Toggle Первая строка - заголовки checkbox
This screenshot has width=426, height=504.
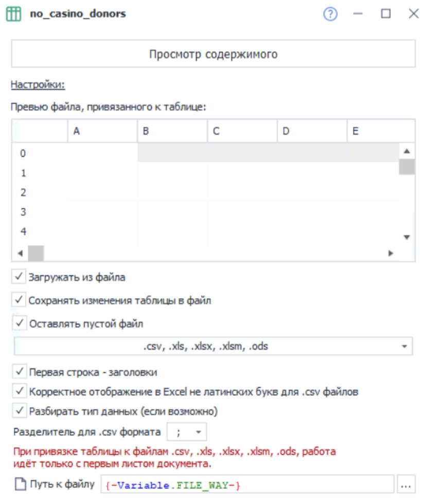tap(20, 371)
